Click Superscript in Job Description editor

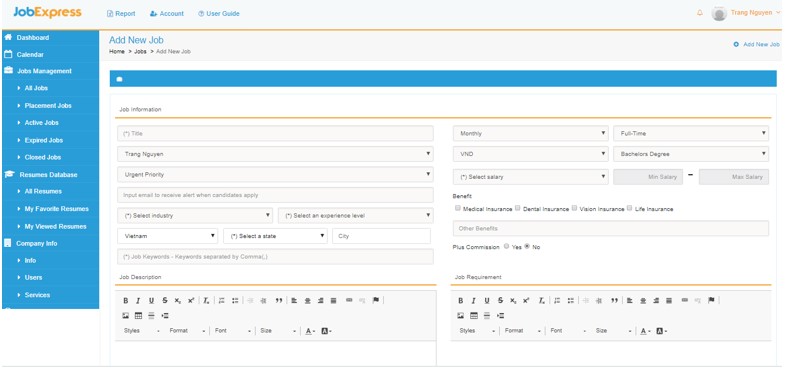[x=191, y=300]
